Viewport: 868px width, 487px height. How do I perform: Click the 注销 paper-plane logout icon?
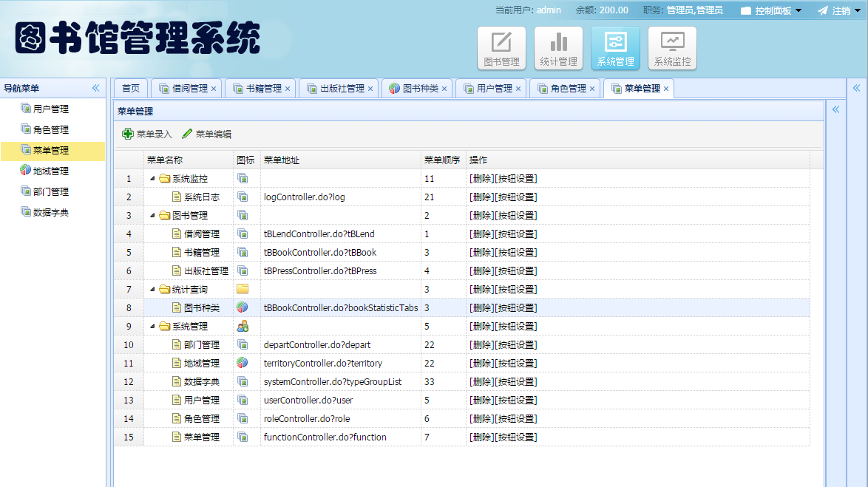[x=821, y=10]
